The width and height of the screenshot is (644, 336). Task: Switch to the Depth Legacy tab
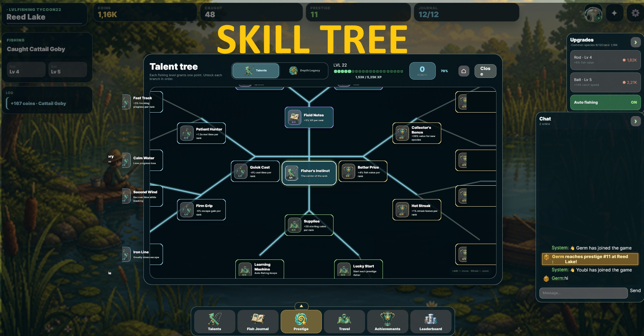[x=304, y=71]
